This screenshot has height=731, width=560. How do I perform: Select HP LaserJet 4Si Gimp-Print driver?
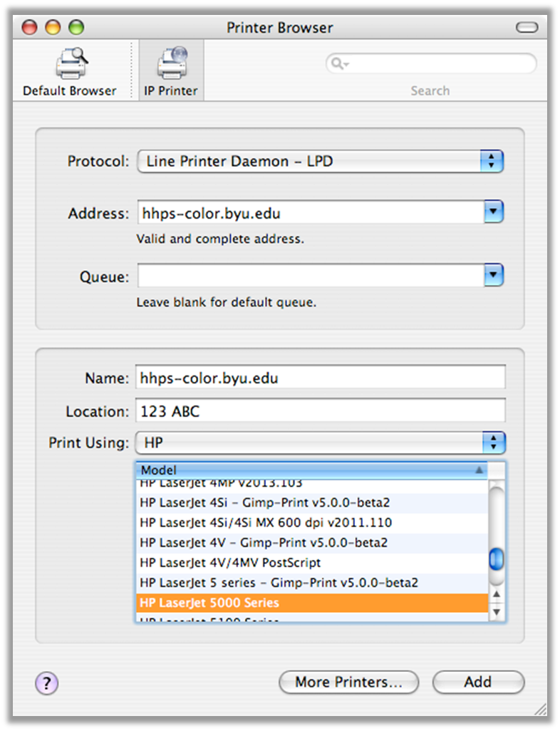[311, 502]
